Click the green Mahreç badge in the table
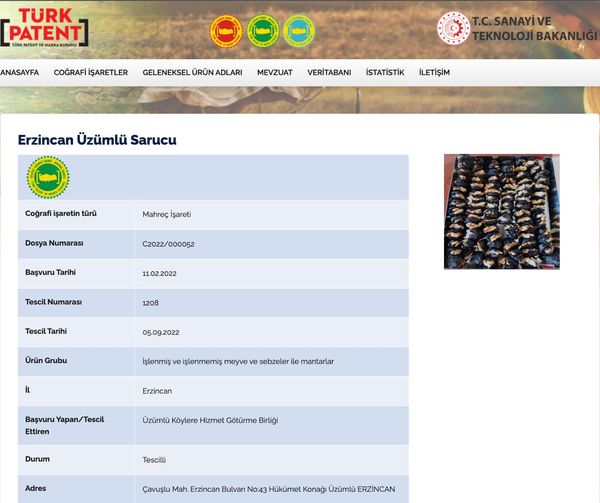The width and height of the screenshot is (600, 503). pos(48,177)
